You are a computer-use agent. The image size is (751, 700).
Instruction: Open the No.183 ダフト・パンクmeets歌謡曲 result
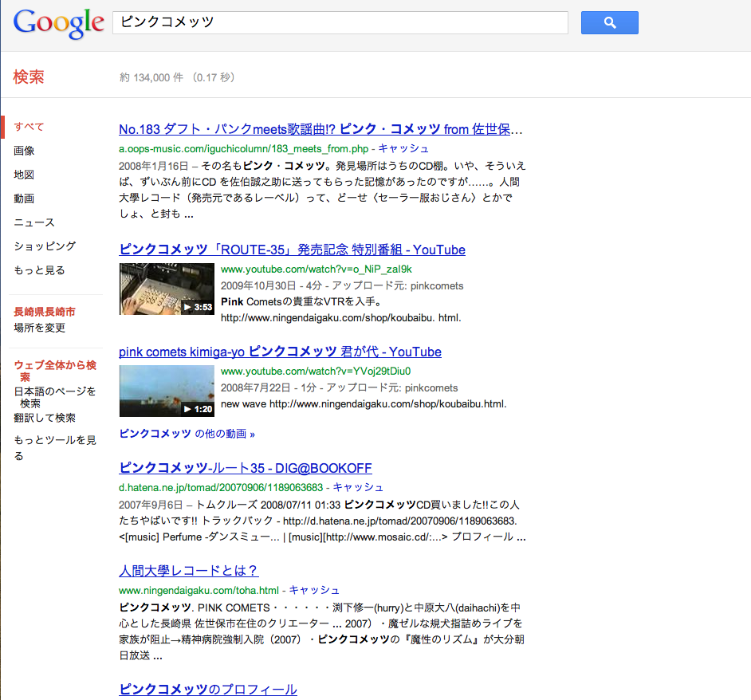point(320,129)
